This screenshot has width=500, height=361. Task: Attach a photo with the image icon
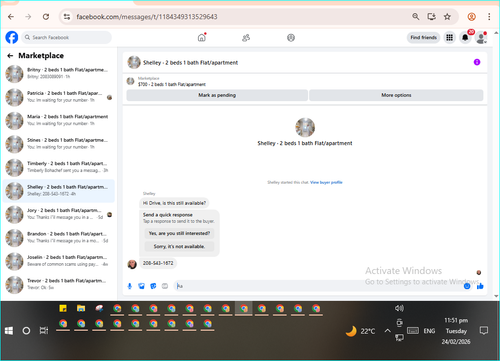tap(142, 286)
